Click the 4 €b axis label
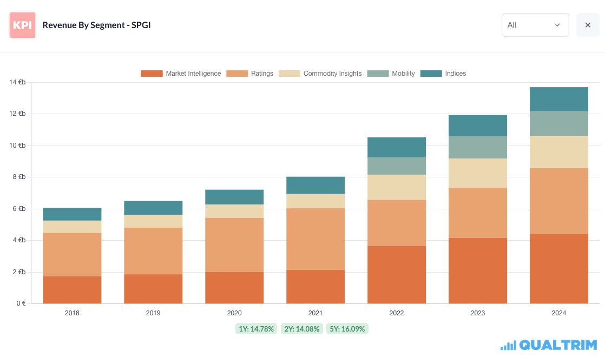This screenshot has width=605, height=364. [x=19, y=240]
